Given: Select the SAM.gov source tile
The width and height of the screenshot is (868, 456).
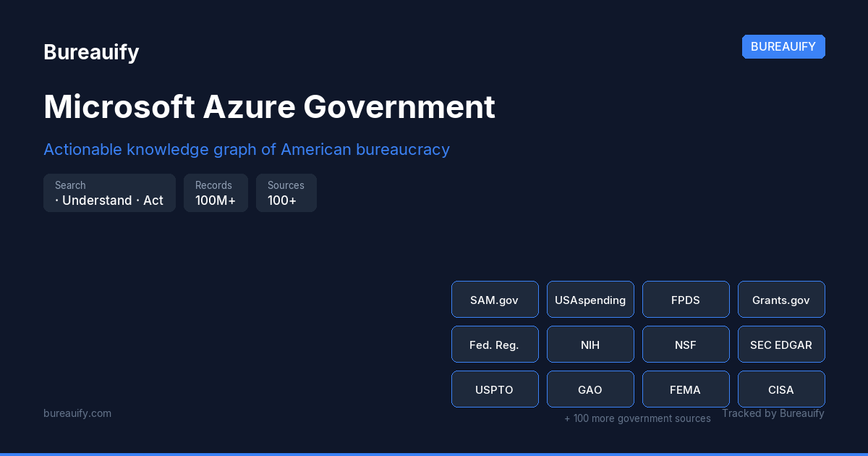Looking at the screenshot, I should (495, 300).
